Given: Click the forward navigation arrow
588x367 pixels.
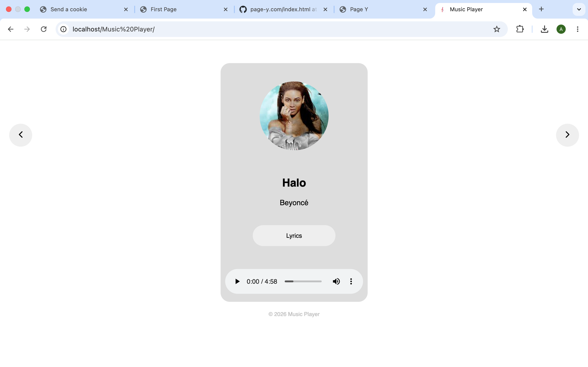Looking at the screenshot, I should [27, 29].
